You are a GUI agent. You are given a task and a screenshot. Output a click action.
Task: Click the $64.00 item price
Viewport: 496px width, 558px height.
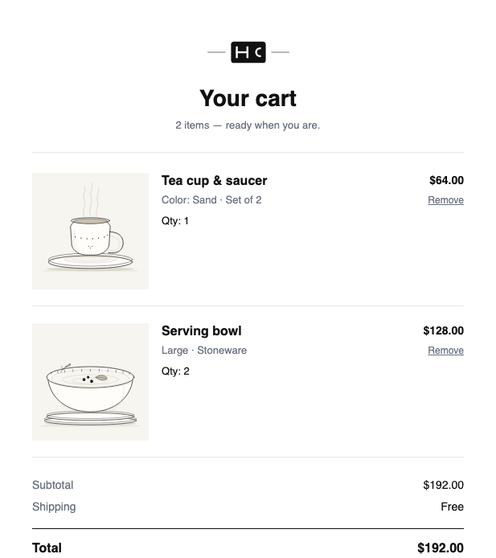[x=447, y=180]
